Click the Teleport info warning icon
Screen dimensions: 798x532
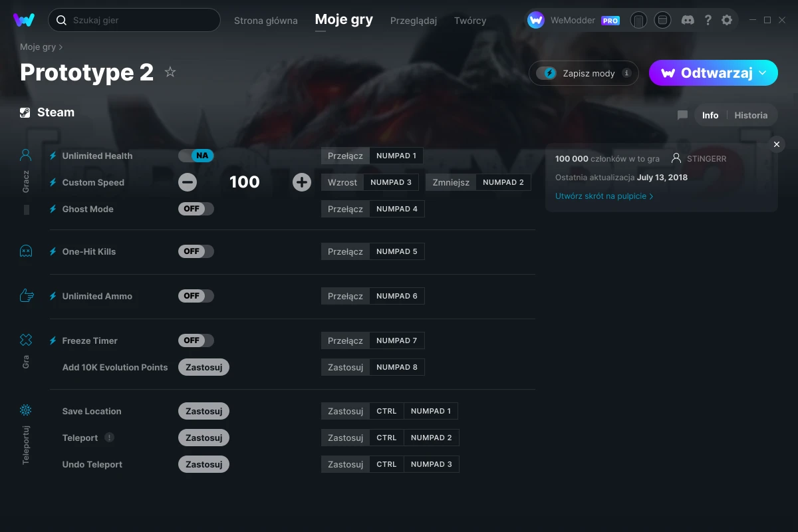[110, 438]
